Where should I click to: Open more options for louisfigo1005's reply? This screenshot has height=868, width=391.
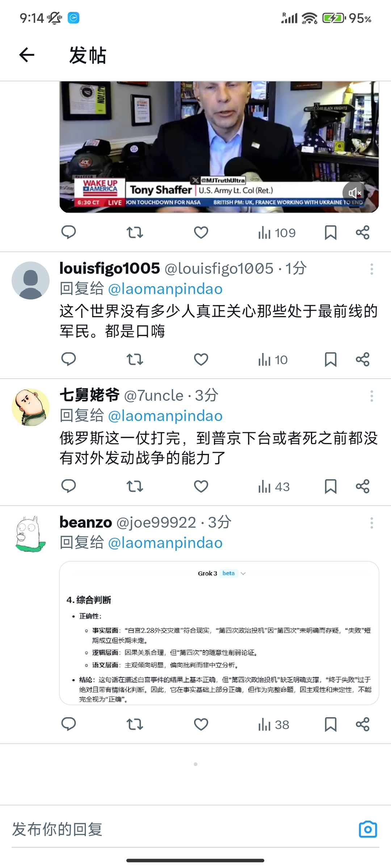[371, 269]
